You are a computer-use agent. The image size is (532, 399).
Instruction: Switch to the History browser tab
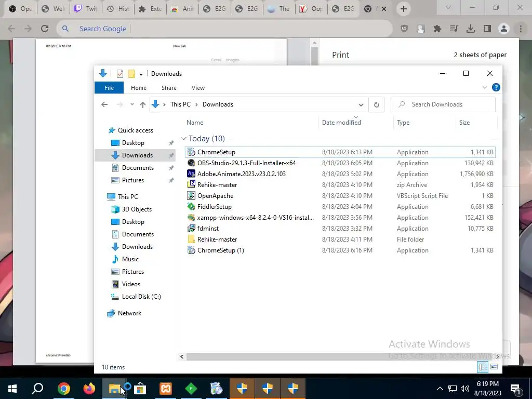(x=118, y=9)
